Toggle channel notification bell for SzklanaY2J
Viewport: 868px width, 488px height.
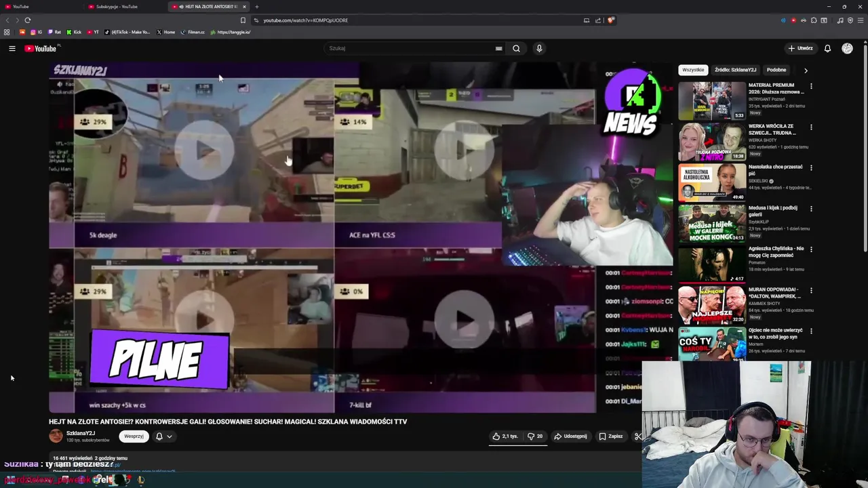coord(163,436)
